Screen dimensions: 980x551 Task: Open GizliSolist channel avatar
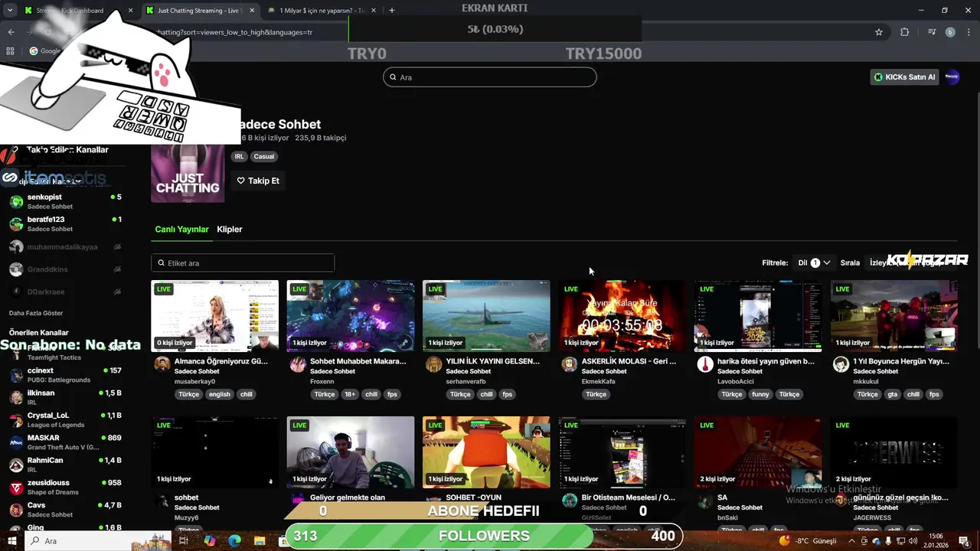click(569, 500)
